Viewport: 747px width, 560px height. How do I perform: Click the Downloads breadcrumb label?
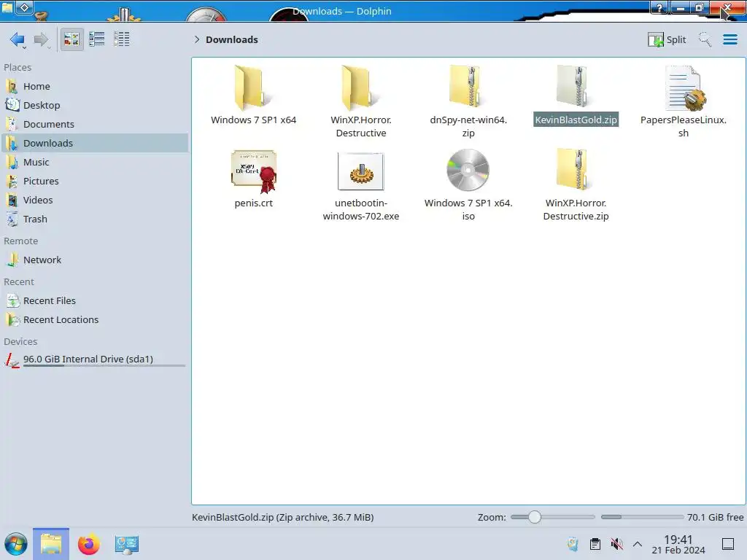point(232,39)
